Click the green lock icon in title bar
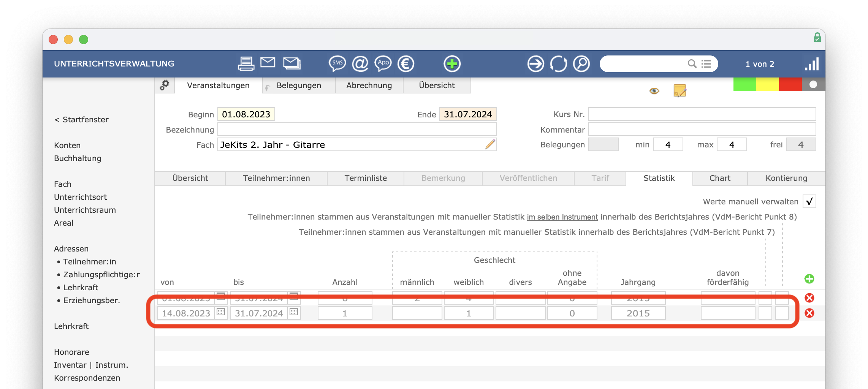This screenshot has width=868, height=389. click(817, 37)
